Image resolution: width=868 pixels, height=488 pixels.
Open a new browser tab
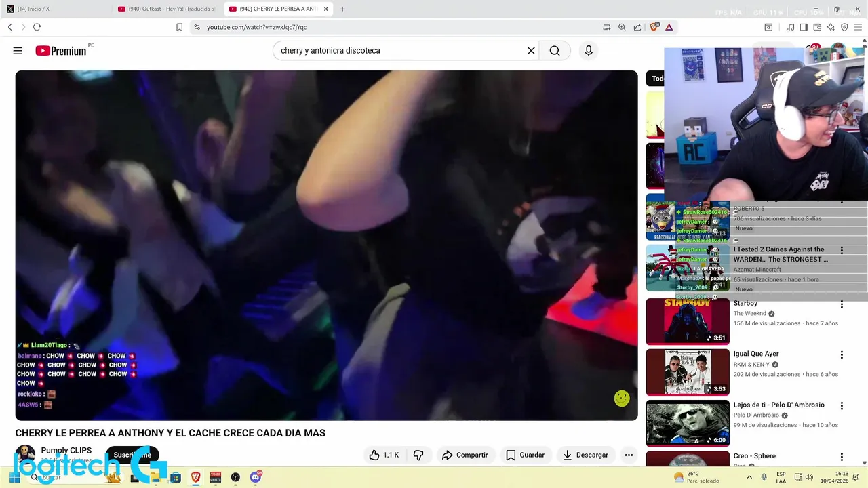tap(342, 9)
